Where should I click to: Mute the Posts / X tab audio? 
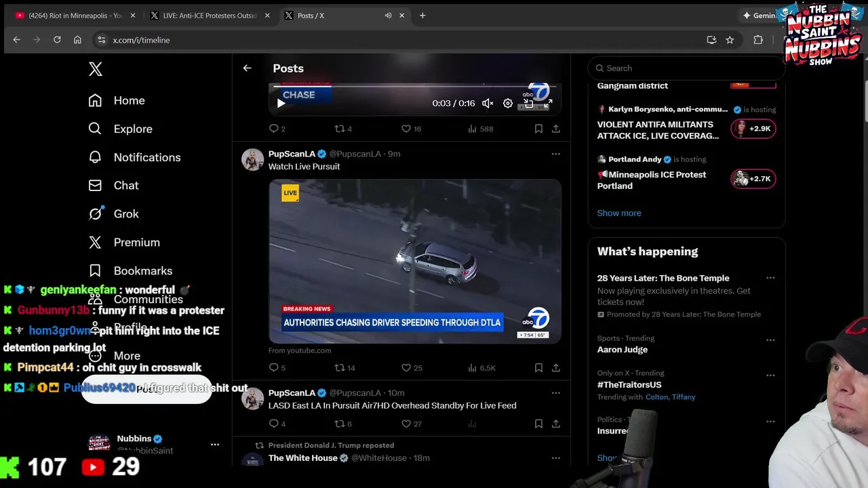388,16
